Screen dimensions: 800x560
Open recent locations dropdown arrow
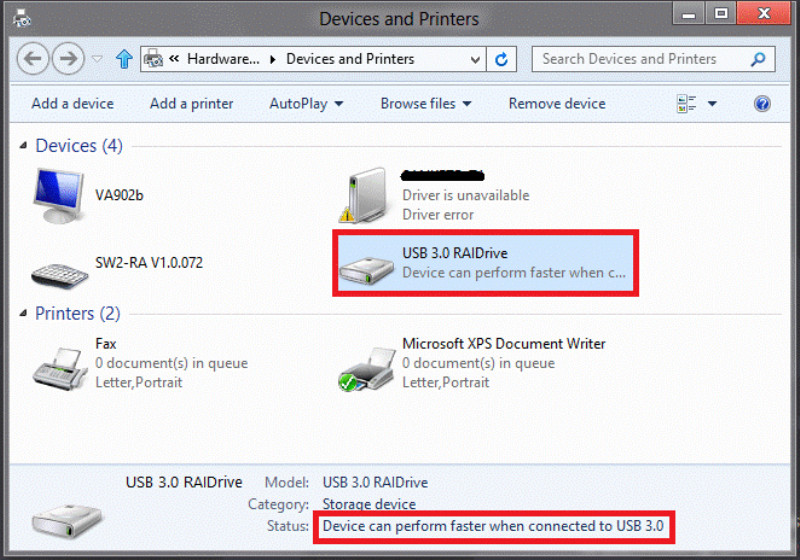coord(97,59)
